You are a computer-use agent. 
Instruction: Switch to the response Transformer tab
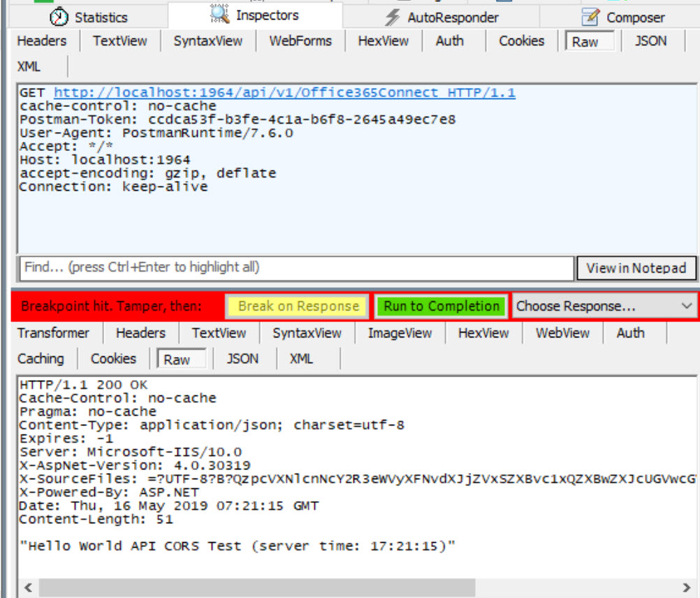[53, 333]
